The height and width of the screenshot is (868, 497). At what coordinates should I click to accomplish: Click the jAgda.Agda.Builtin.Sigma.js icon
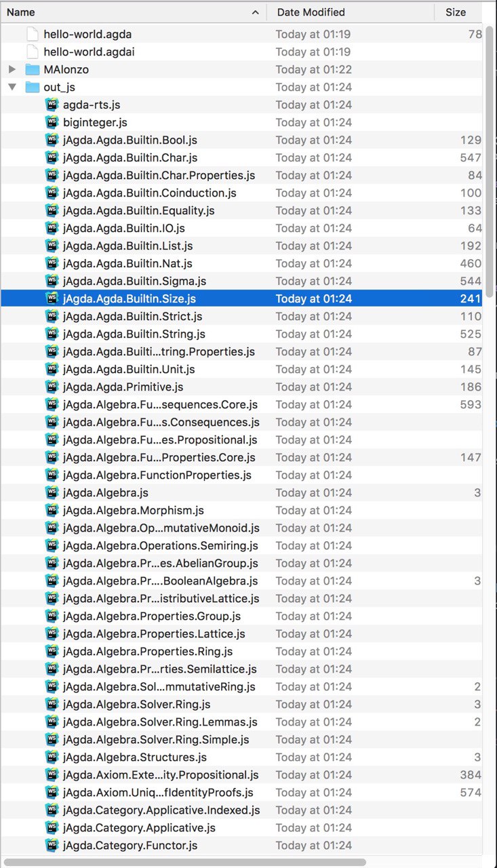(52, 281)
